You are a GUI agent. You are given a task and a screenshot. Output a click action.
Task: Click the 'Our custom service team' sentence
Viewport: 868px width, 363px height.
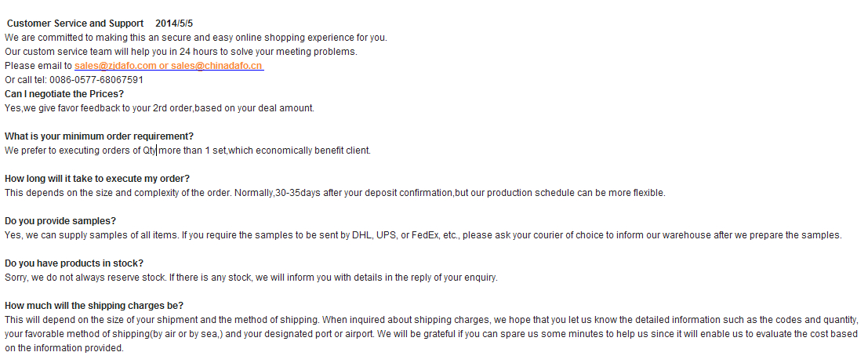coord(180,52)
